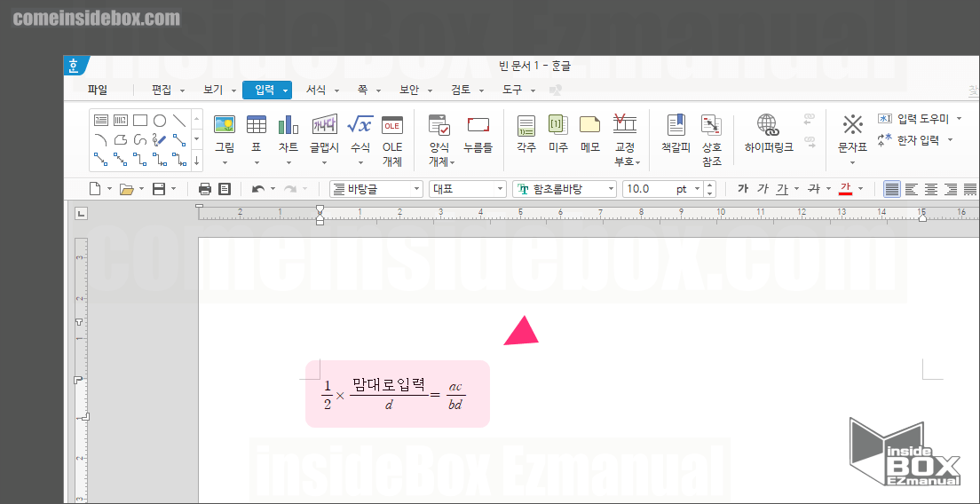Image resolution: width=980 pixels, height=504 pixels.
Task: Enable left paragraph alignment
Action: [912, 189]
